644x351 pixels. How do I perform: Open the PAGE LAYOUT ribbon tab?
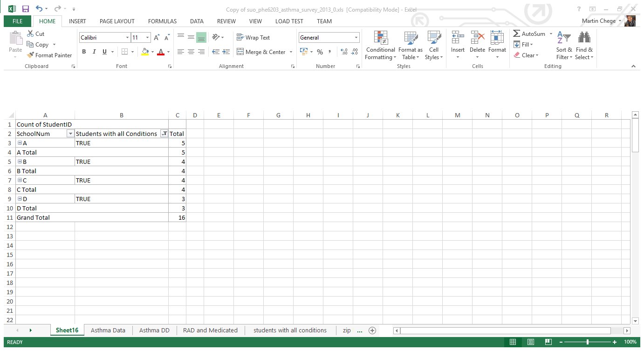[117, 21]
